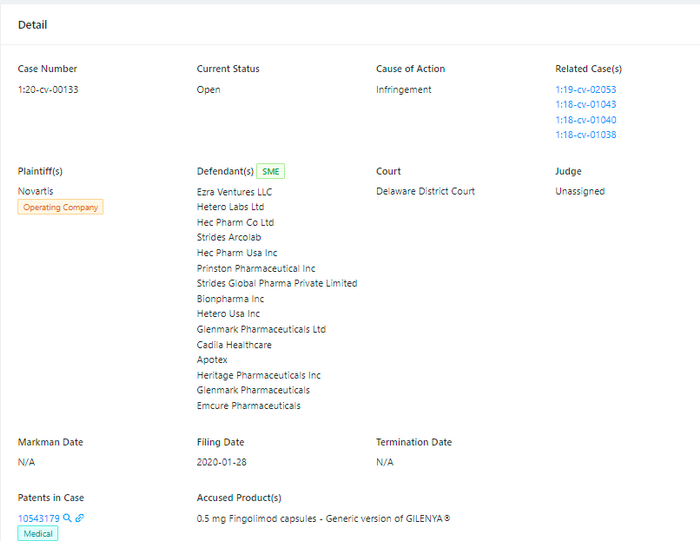Image resolution: width=700 pixels, height=541 pixels.
Task: Click the Open current status value
Action: pyautogui.click(x=208, y=89)
